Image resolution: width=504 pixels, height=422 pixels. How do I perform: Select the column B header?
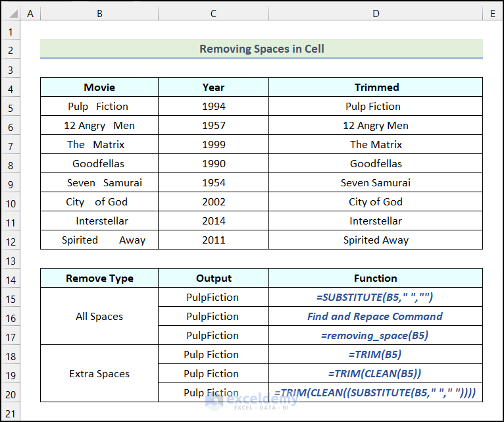(x=99, y=13)
